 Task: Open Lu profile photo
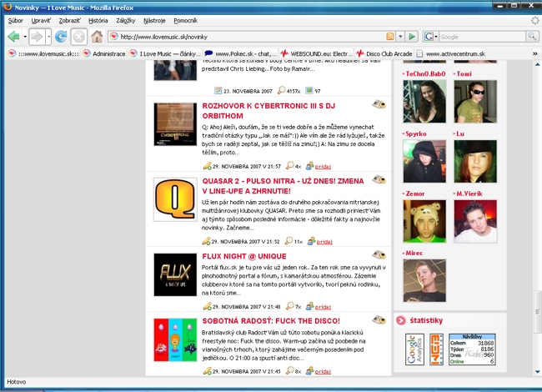[x=475, y=161]
